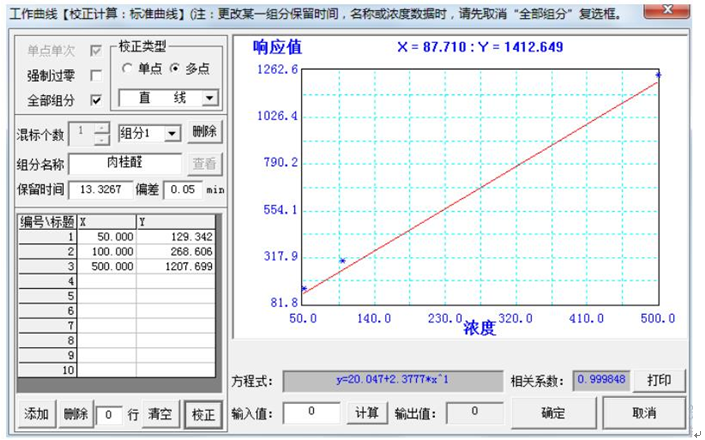The image size is (705, 440).
Task: Uncheck the 全部组分 checkbox
Action: tap(96, 99)
